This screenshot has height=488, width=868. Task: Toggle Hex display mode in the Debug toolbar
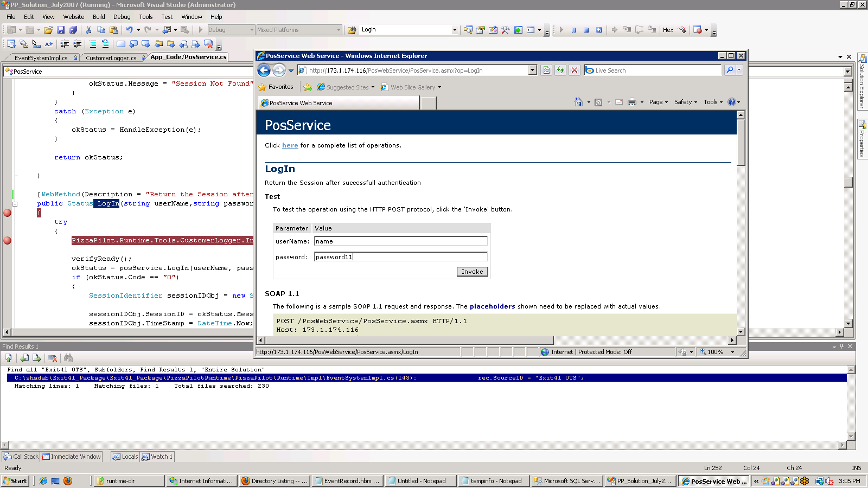click(668, 30)
